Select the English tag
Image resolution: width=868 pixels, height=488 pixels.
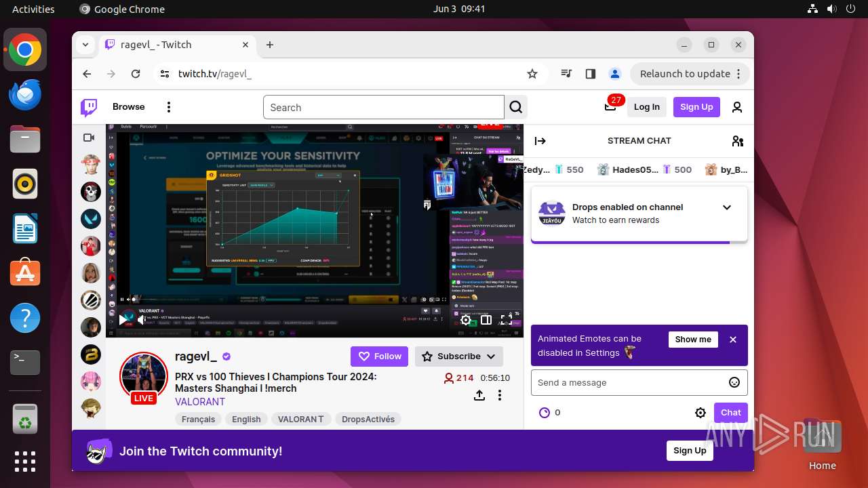click(246, 420)
